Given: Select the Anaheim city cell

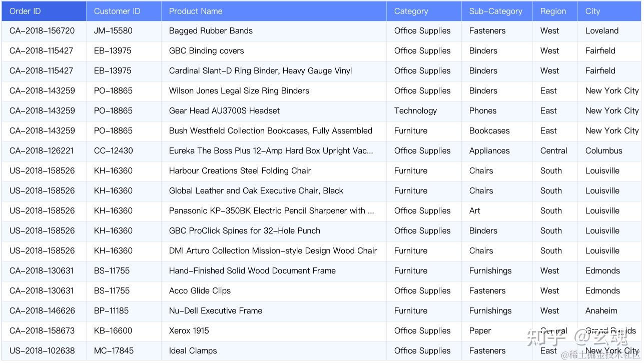Looking at the screenshot, I should (x=601, y=311).
